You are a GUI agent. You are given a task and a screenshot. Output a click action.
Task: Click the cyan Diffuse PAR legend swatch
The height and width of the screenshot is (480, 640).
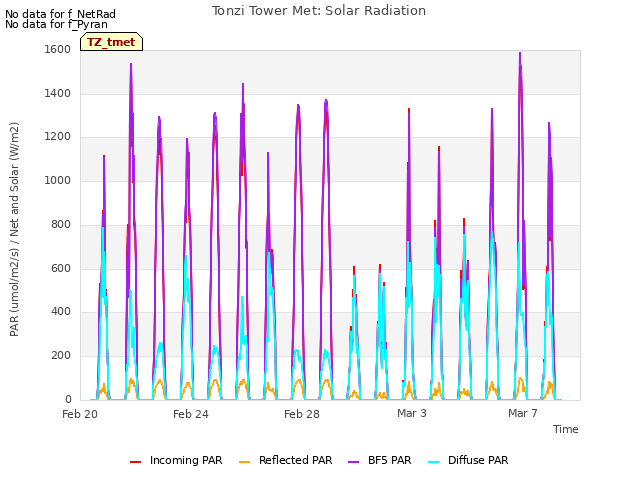(434, 462)
